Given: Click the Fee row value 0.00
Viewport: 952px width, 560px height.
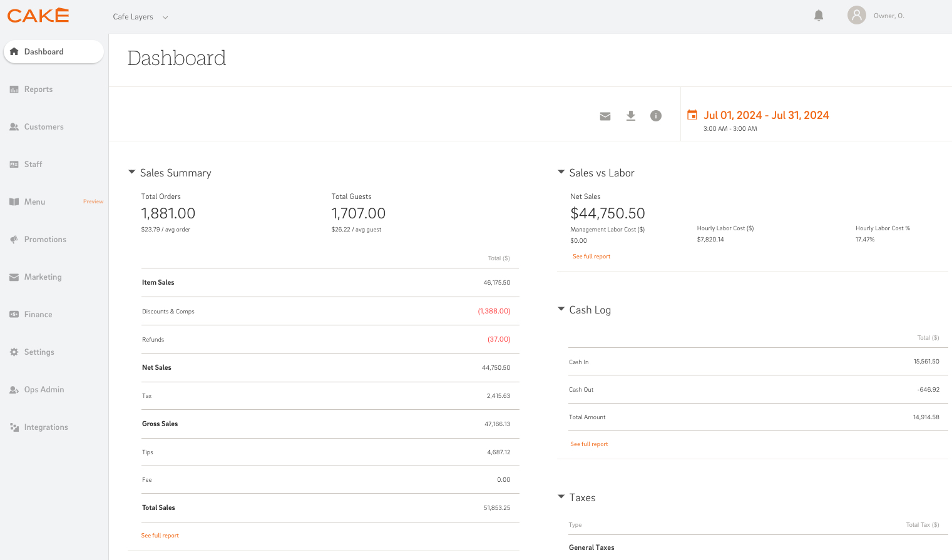Looking at the screenshot, I should pyautogui.click(x=504, y=480).
